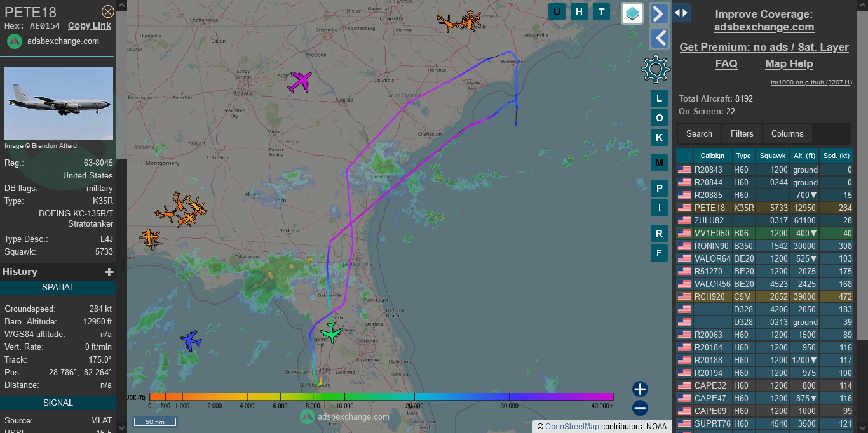Toggle the P map button
868x433 pixels.
click(x=659, y=189)
